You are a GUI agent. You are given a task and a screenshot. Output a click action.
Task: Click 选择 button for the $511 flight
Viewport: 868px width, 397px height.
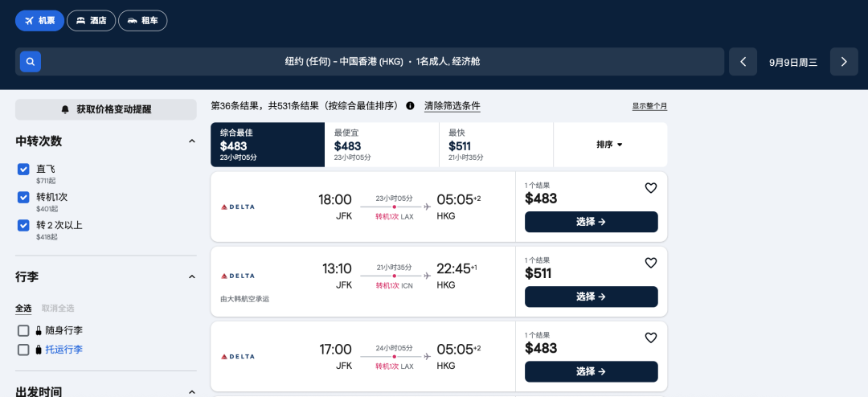tap(591, 297)
